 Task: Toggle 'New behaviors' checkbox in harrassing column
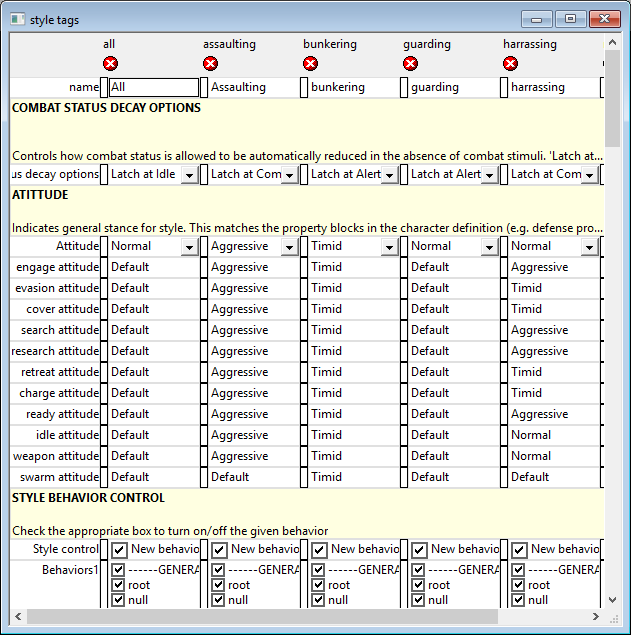tap(519, 550)
